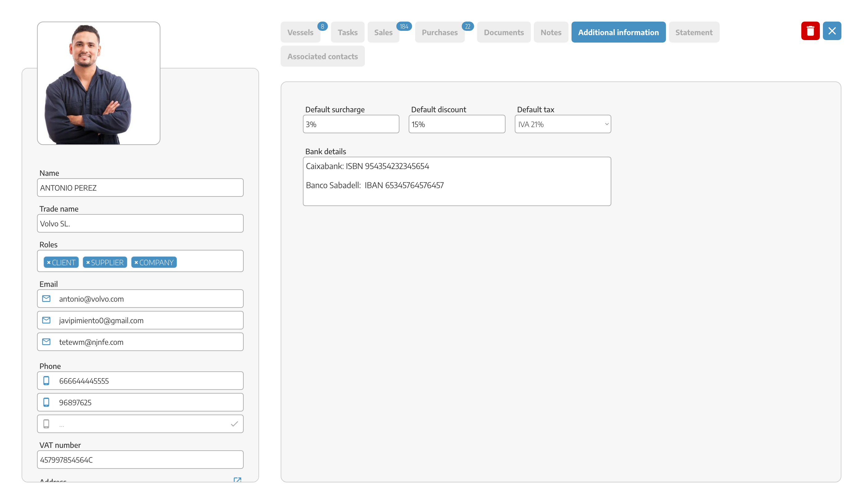The image size is (863, 504).
Task: Click the contact profile photo
Action: pyautogui.click(x=99, y=83)
